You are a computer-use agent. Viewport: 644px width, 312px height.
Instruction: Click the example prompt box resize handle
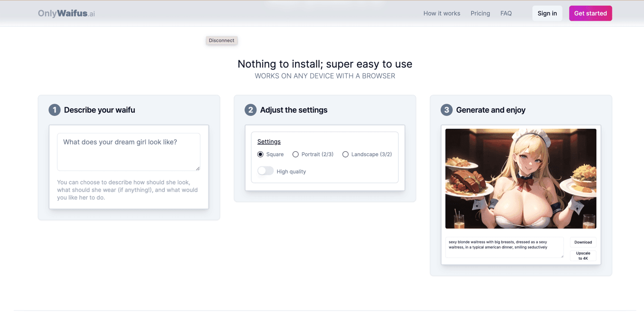561,255
